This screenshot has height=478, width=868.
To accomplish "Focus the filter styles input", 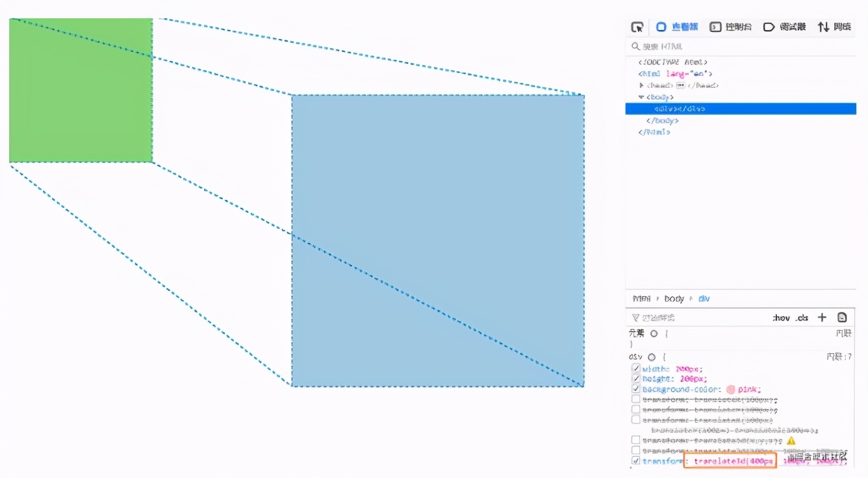I will pyautogui.click(x=698, y=318).
